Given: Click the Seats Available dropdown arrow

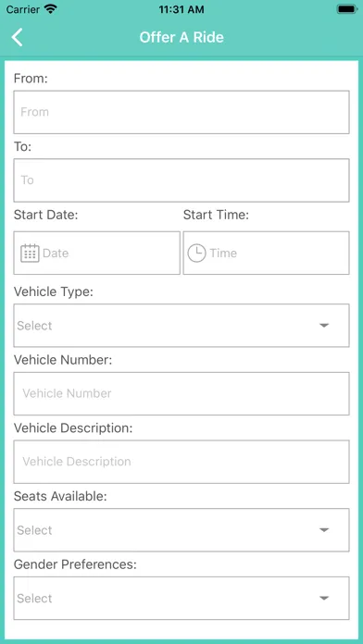Looking at the screenshot, I should (324, 530).
